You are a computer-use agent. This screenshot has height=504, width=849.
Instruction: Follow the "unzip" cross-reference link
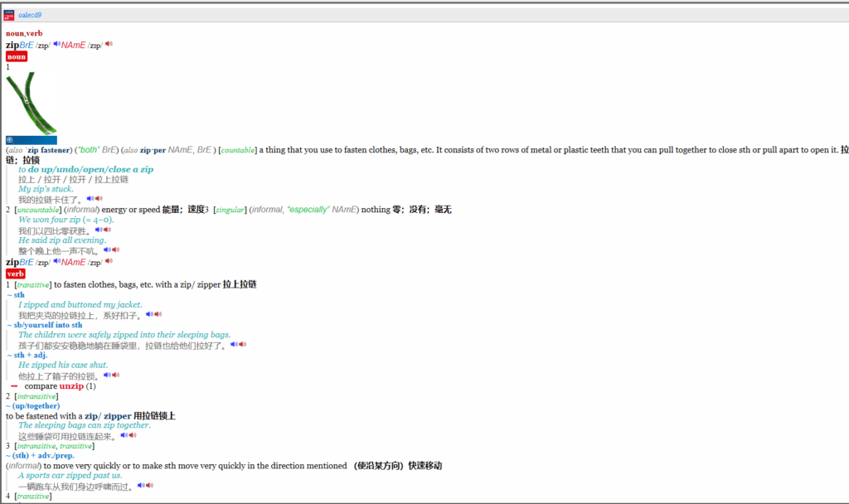click(71, 386)
